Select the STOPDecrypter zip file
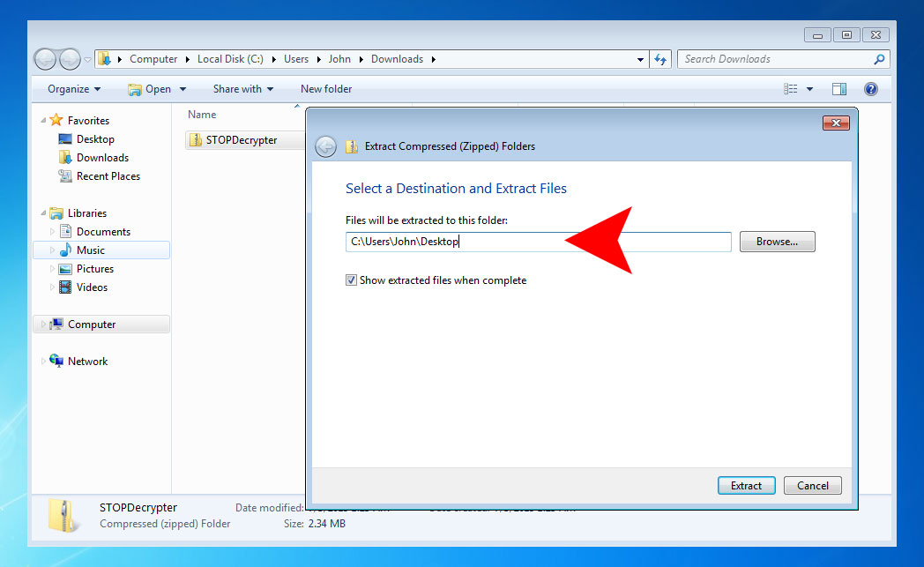 pos(241,140)
